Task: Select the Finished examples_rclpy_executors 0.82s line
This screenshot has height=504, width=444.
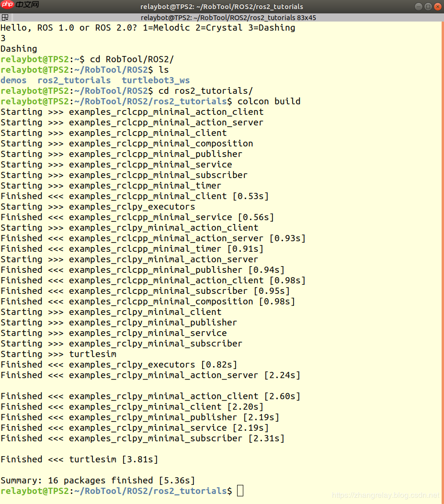Action: coord(119,365)
